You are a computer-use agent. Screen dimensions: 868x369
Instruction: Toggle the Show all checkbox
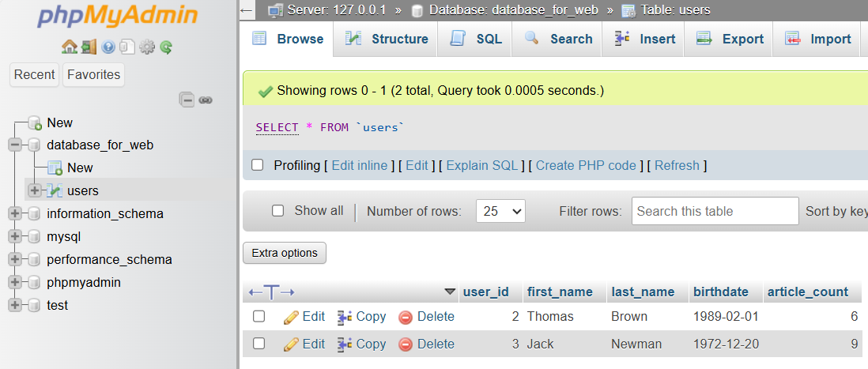coord(277,211)
